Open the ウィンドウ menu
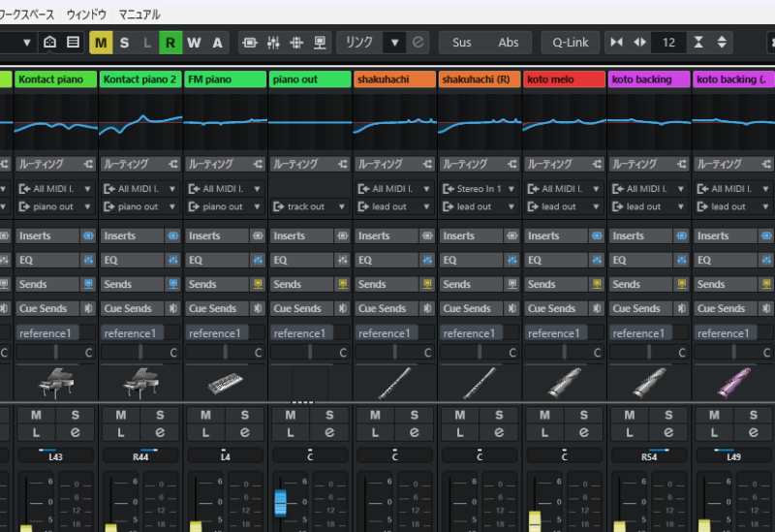775x532 pixels. pos(86,15)
